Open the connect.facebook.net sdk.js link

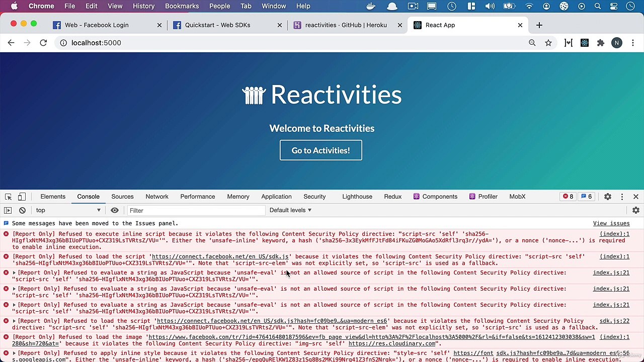tap(220, 256)
